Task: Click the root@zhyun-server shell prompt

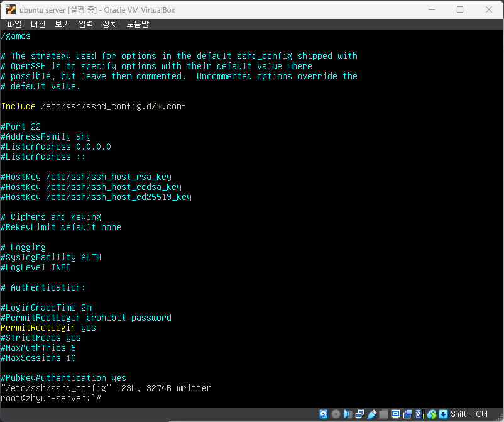Action: tap(51, 398)
